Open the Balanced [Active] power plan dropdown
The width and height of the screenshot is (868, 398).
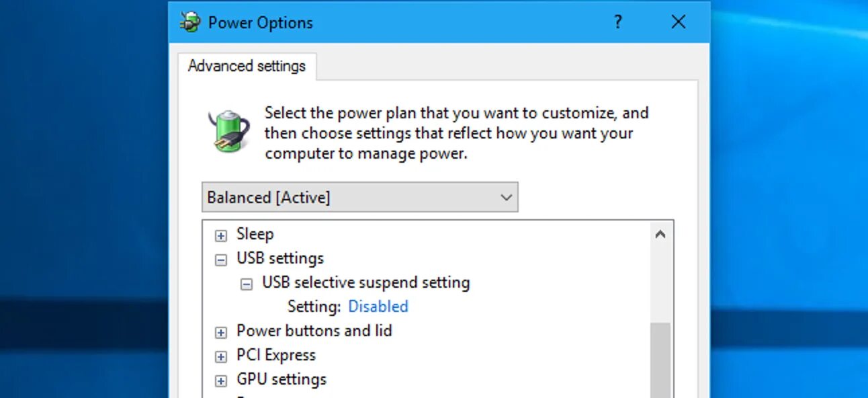[360, 198]
